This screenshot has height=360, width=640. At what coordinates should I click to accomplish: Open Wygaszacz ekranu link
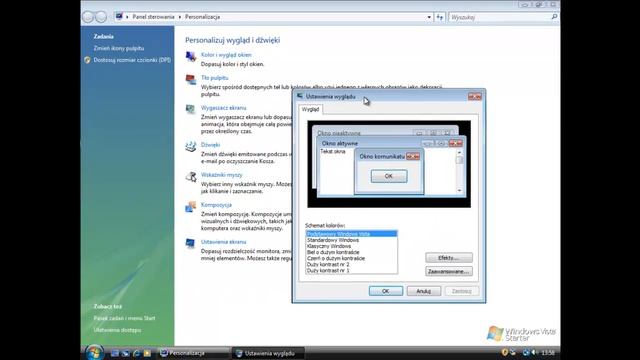(x=224, y=108)
